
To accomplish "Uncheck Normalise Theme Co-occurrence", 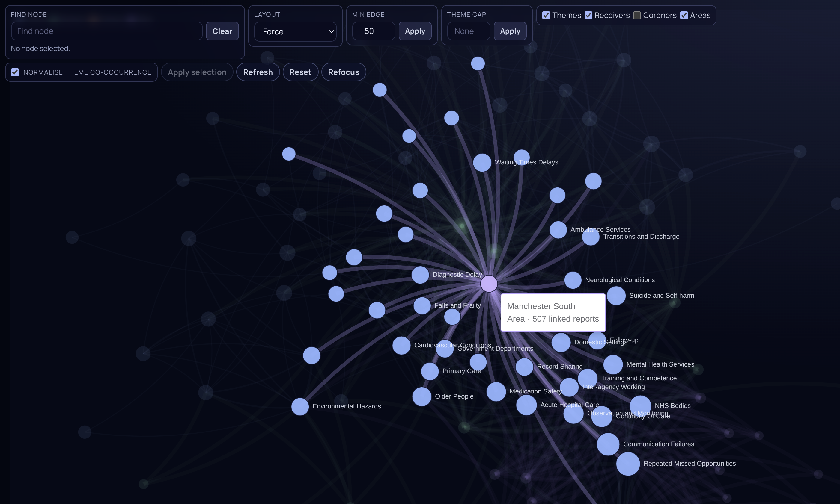I will (15, 72).
